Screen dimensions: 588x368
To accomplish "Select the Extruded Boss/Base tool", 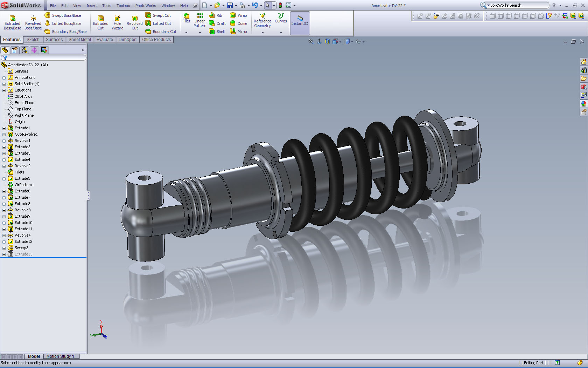I will click(x=12, y=22).
